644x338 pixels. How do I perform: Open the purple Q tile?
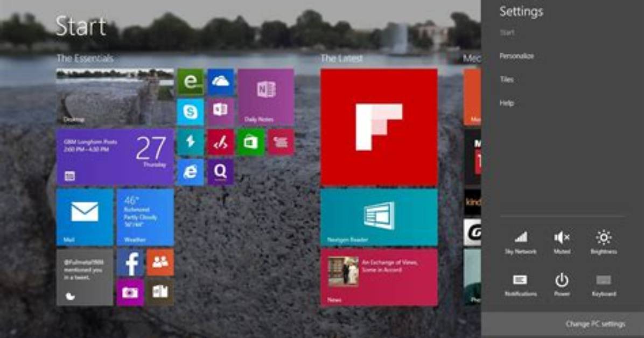(221, 172)
